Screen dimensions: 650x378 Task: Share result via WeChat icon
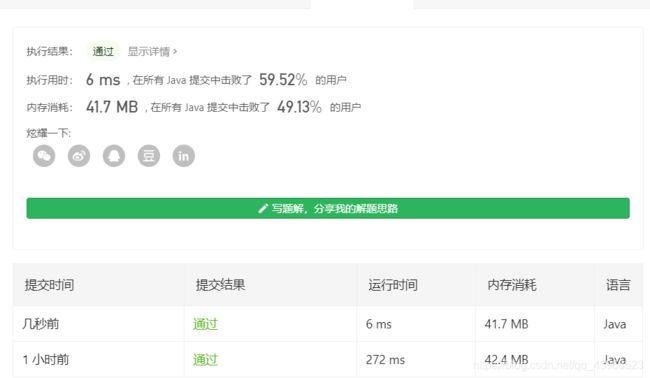(44, 156)
